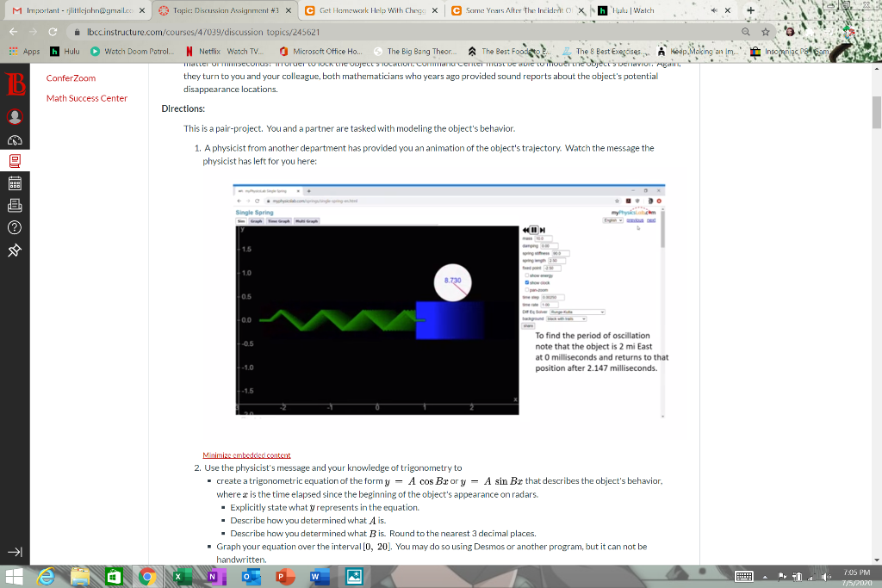Step the simulation forward one frame
This screenshot has height=588, width=882.
[x=543, y=230]
